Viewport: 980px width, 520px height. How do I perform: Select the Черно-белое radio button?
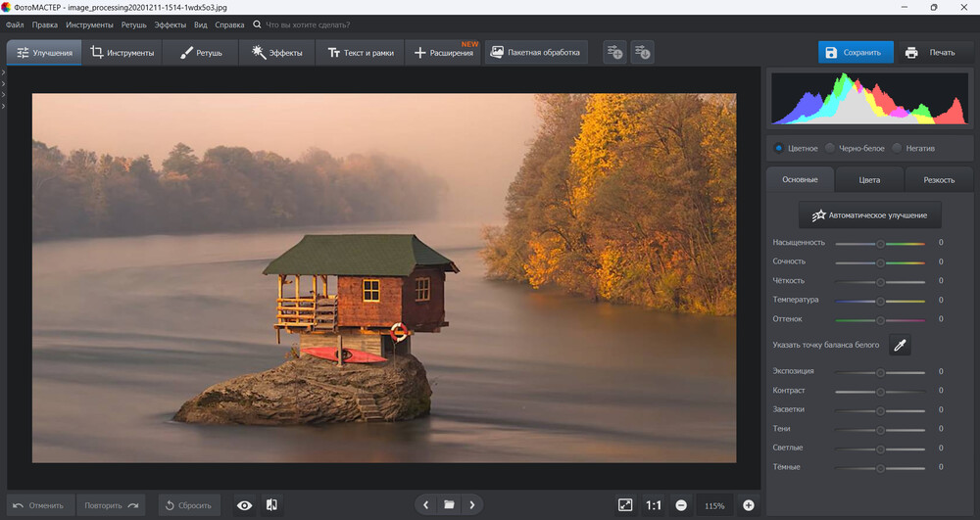(830, 149)
